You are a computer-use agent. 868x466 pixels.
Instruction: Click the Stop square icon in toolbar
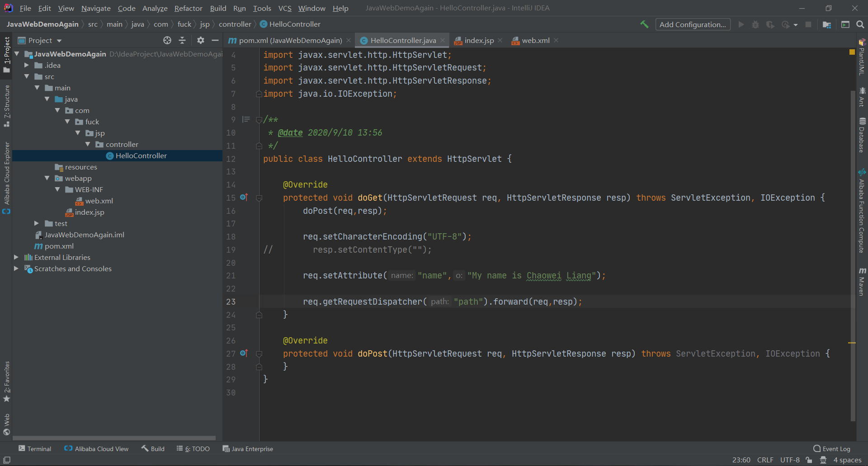(808, 24)
